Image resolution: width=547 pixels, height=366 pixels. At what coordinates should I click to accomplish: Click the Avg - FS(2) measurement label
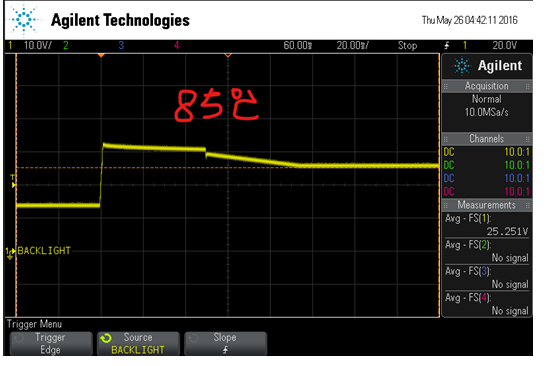pos(468,245)
